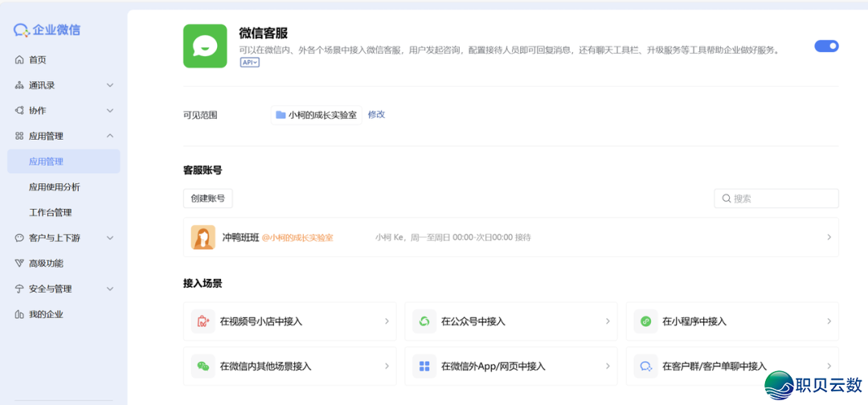Collapse the 应用管理 menu chevron
Screen dimensions: 868x405
tap(110, 136)
